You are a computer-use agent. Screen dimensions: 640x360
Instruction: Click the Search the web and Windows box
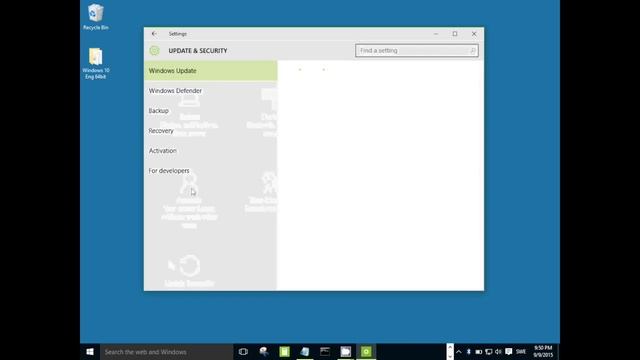[167, 351]
